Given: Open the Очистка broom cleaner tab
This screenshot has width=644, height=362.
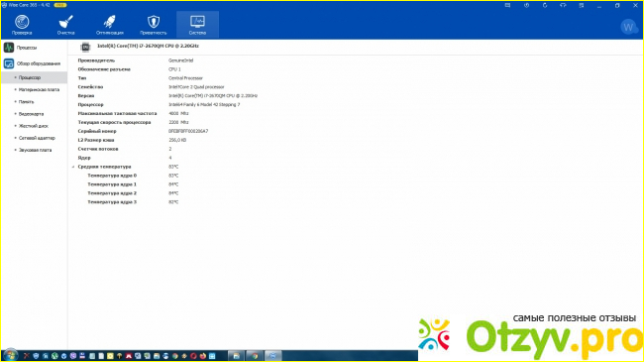Looking at the screenshot, I should pos(65,25).
